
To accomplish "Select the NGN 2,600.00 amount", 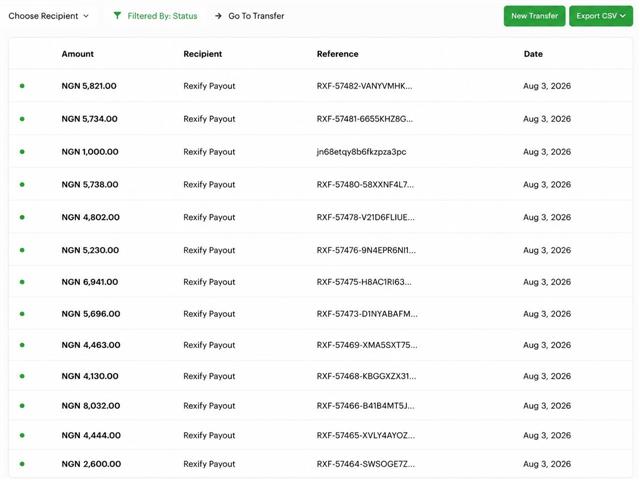I will click(x=91, y=464).
